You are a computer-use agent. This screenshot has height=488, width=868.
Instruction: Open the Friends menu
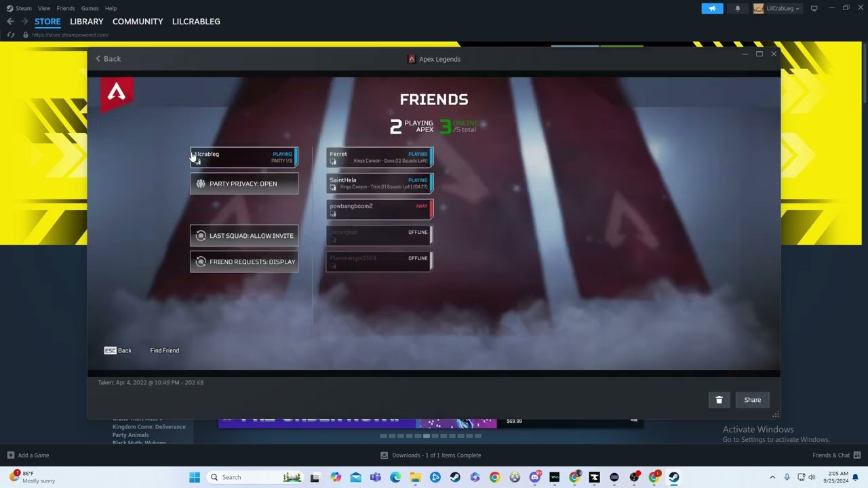click(66, 8)
